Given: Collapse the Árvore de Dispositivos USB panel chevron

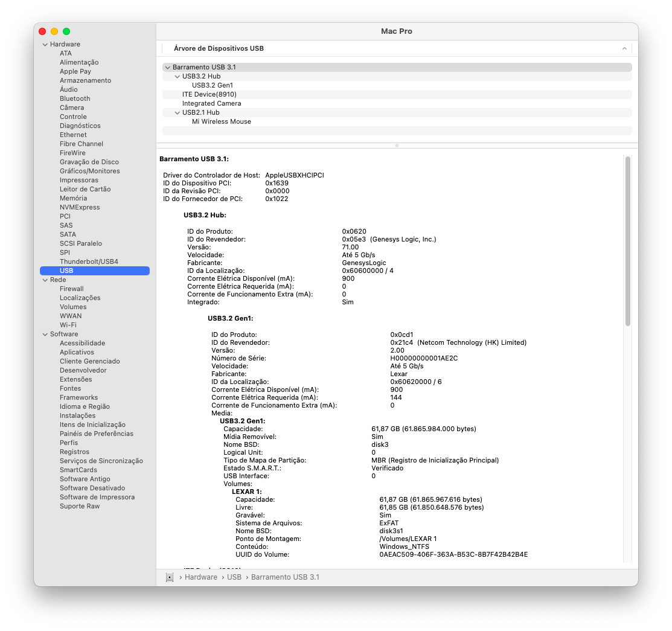Looking at the screenshot, I should click(624, 48).
